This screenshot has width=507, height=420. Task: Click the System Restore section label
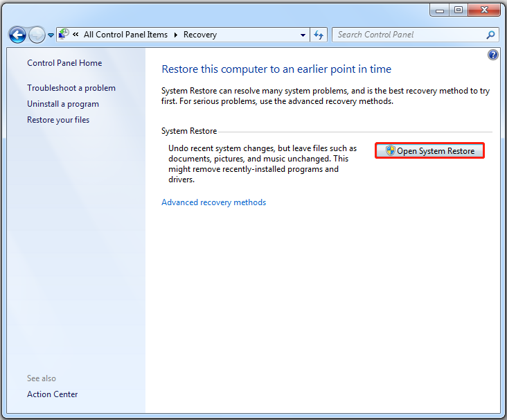coord(189,131)
